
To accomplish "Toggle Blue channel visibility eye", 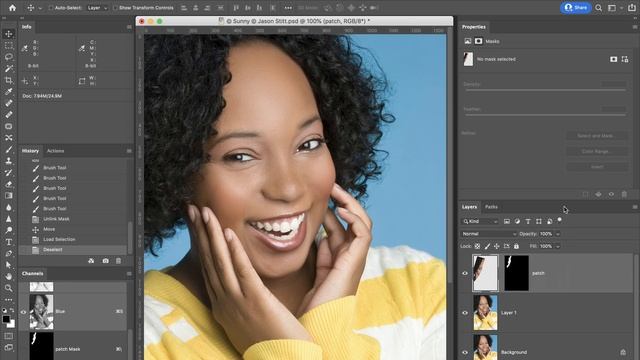I will (x=23, y=312).
